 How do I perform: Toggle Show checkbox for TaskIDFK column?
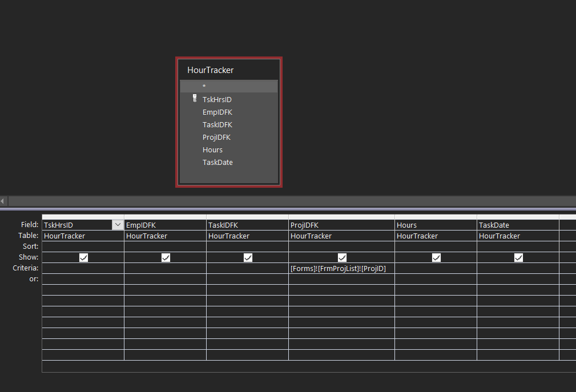248,258
